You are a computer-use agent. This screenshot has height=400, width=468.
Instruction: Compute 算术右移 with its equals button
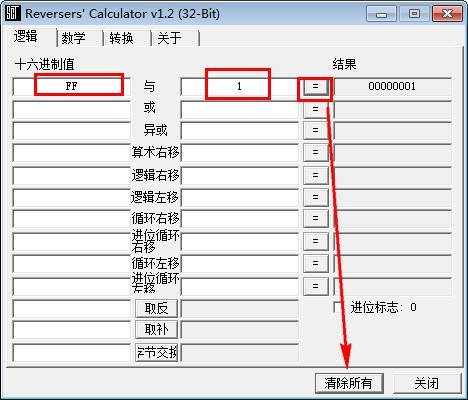pos(315,152)
